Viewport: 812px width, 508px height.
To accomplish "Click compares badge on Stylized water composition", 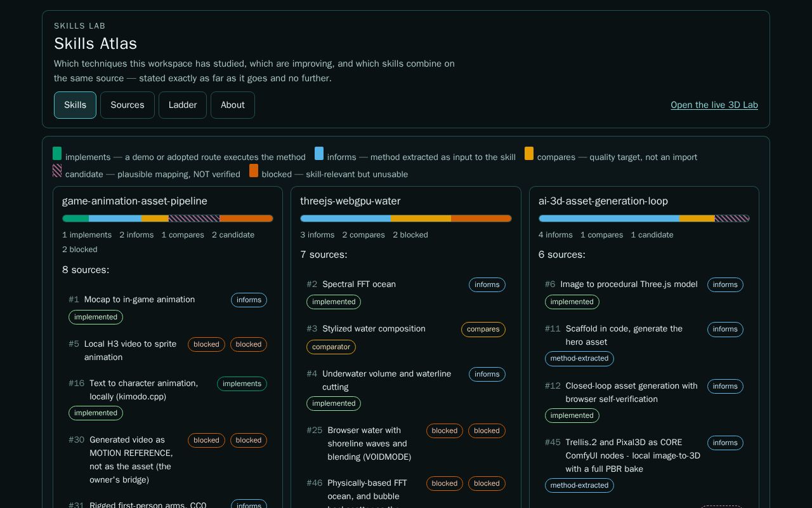I will point(483,329).
